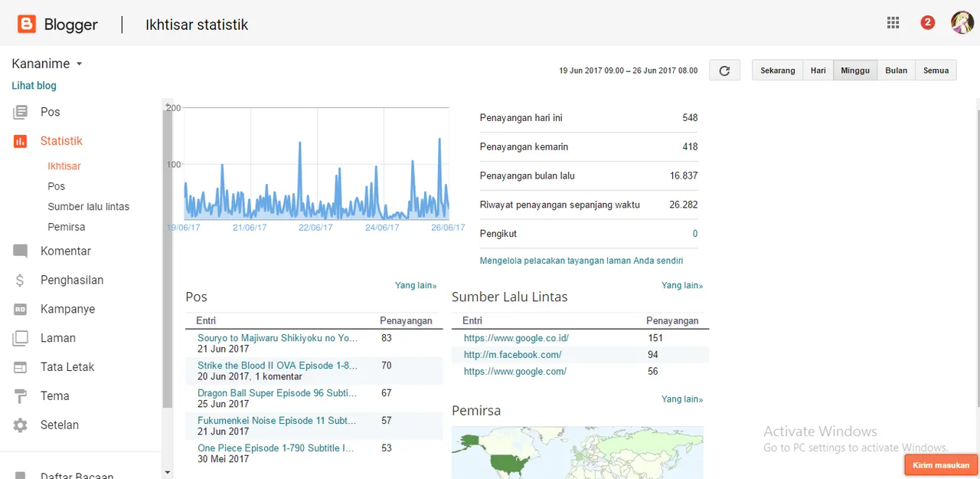This screenshot has width=980, height=479.
Task: Open Dragon Ball Super Episode 96 post
Action: (277, 393)
